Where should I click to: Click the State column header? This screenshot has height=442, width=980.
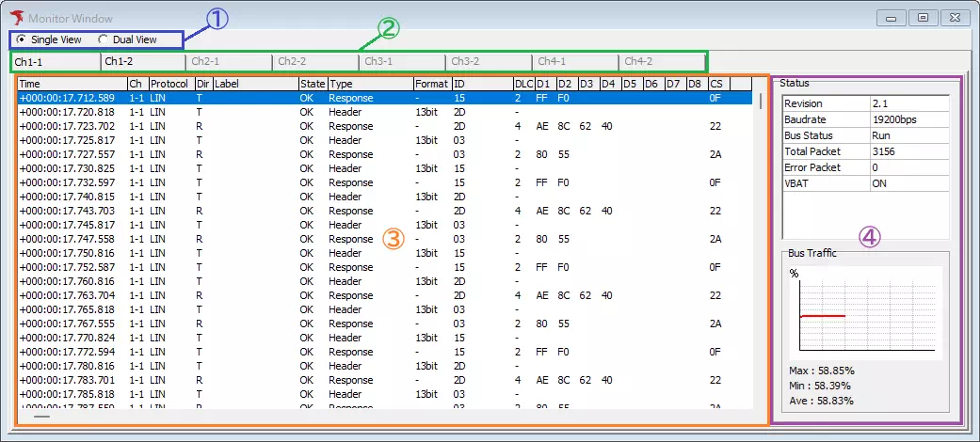pyautogui.click(x=312, y=84)
